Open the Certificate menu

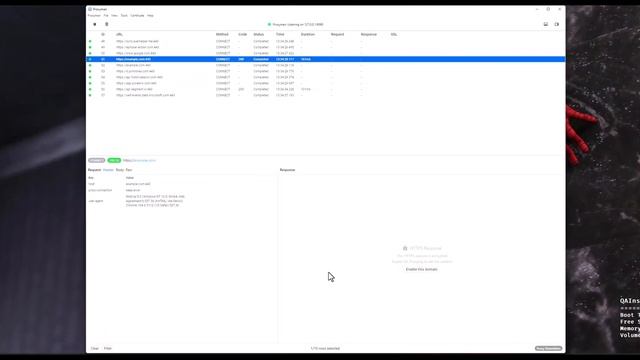point(138,16)
